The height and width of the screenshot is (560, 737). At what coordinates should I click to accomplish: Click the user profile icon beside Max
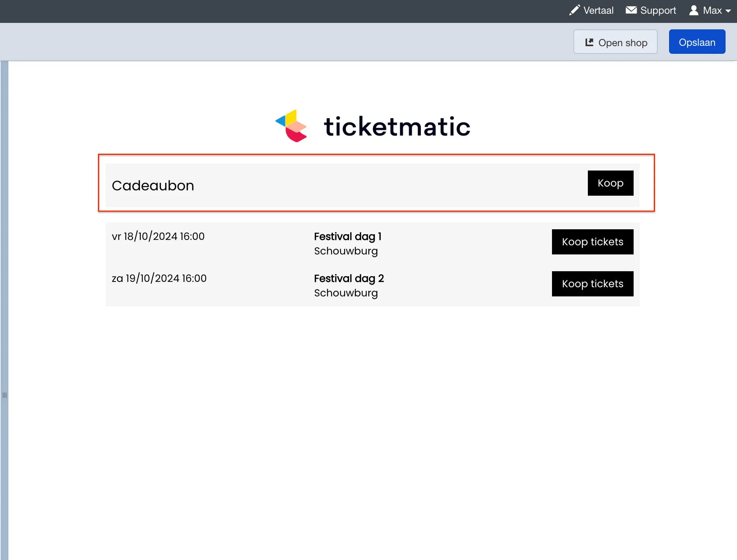point(694,10)
